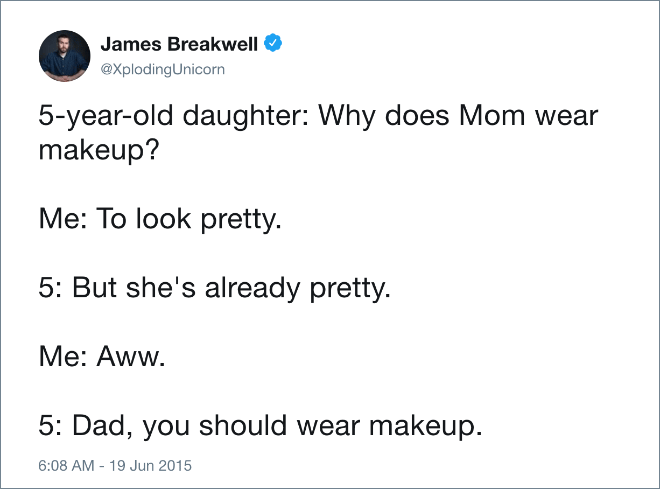The height and width of the screenshot is (489, 660).
Task: Click the word 'daughter:' in the first line
Action: coord(246,116)
